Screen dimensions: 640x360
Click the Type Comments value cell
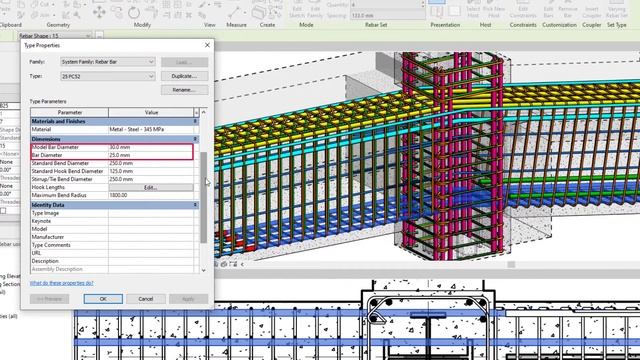(x=151, y=245)
